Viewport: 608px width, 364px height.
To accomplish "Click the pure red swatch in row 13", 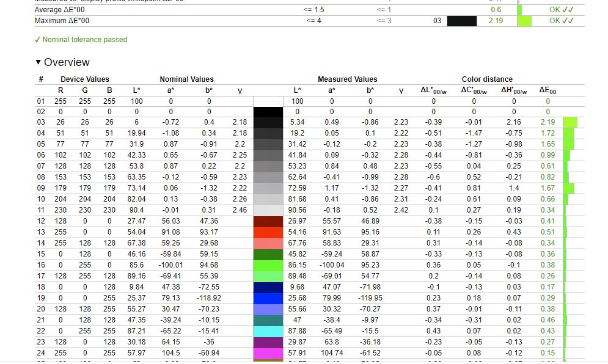I will tap(268, 232).
